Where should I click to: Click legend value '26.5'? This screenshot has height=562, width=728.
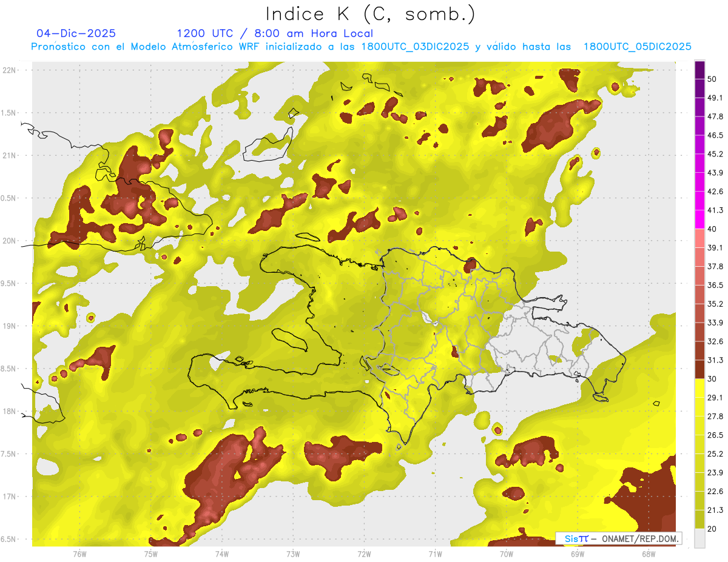click(715, 435)
